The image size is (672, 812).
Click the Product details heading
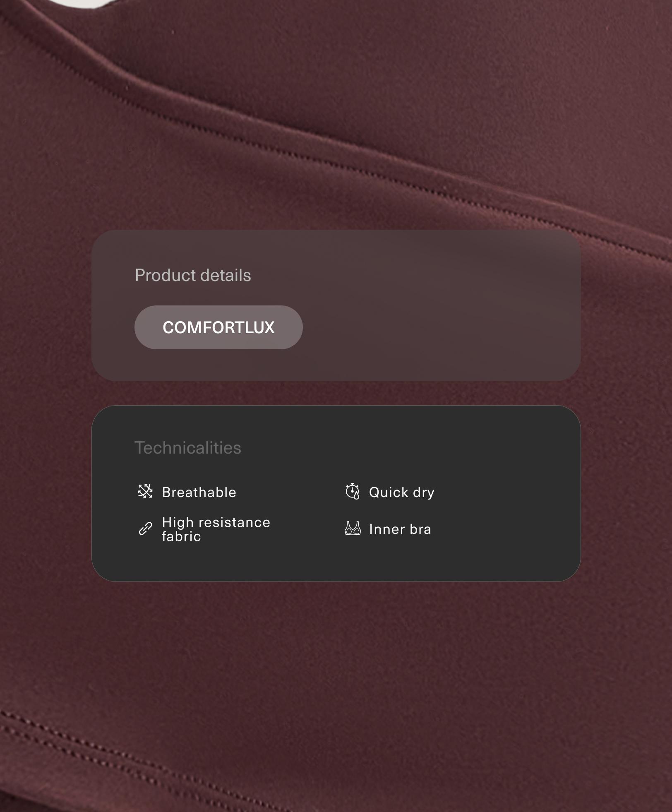tap(193, 275)
